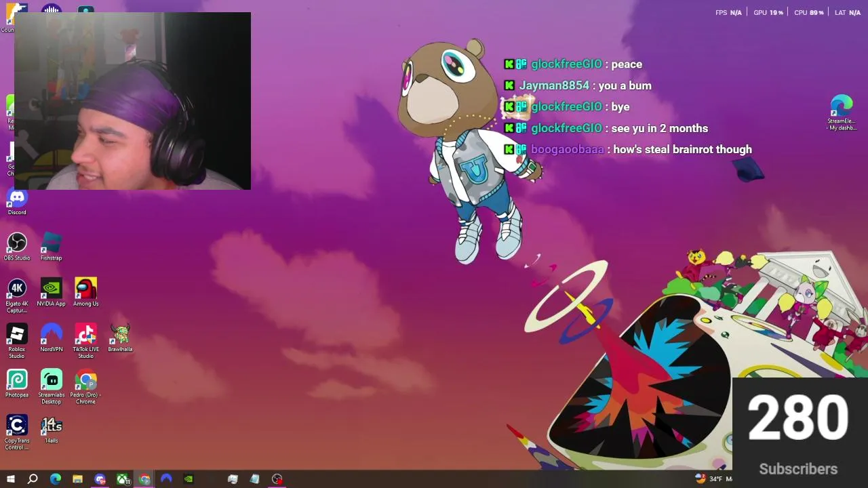Switch to Chrome in the taskbar
Viewport: 868px width, 488px height.
tap(144, 479)
